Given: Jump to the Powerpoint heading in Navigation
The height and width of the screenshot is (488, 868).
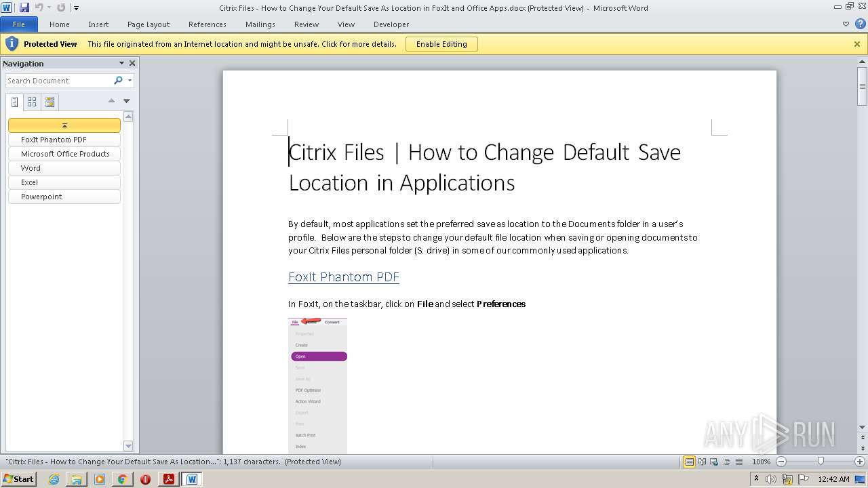Looking at the screenshot, I should [64, 197].
